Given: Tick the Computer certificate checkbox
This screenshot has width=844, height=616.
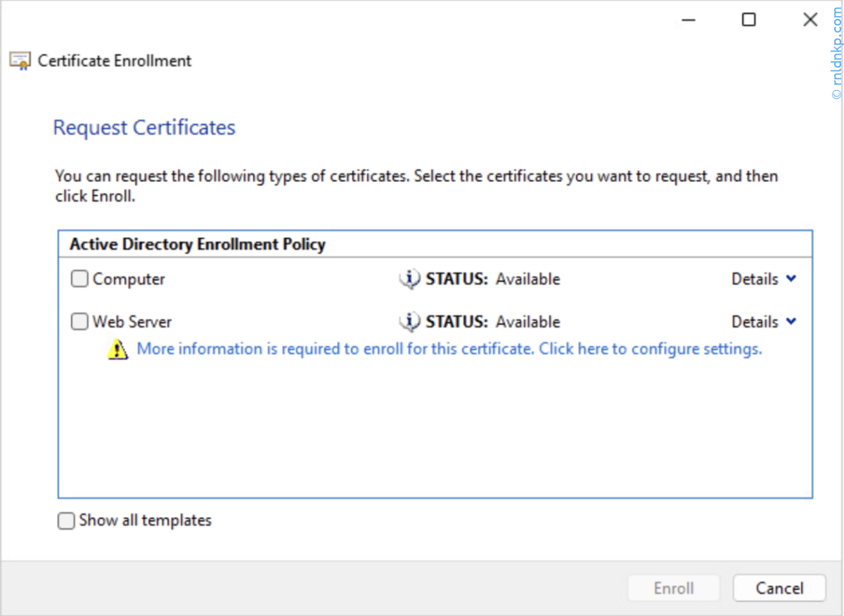Looking at the screenshot, I should pyautogui.click(x=79, y=279).
